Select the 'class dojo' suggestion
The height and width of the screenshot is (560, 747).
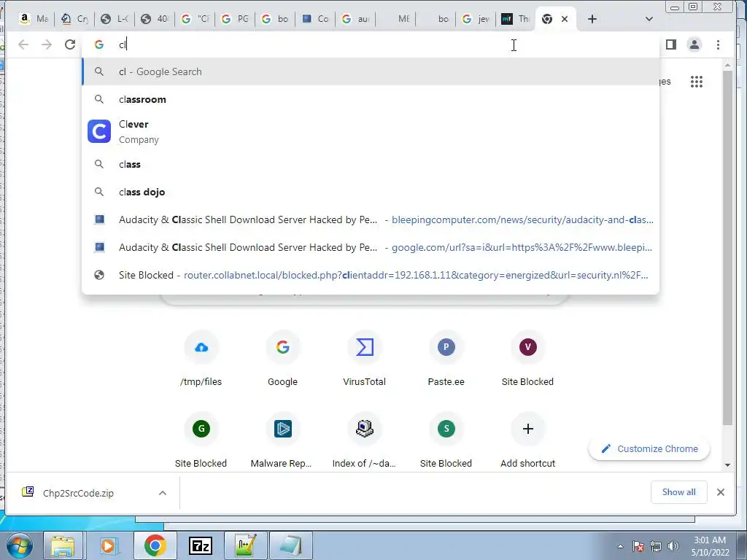coord(371,192)
